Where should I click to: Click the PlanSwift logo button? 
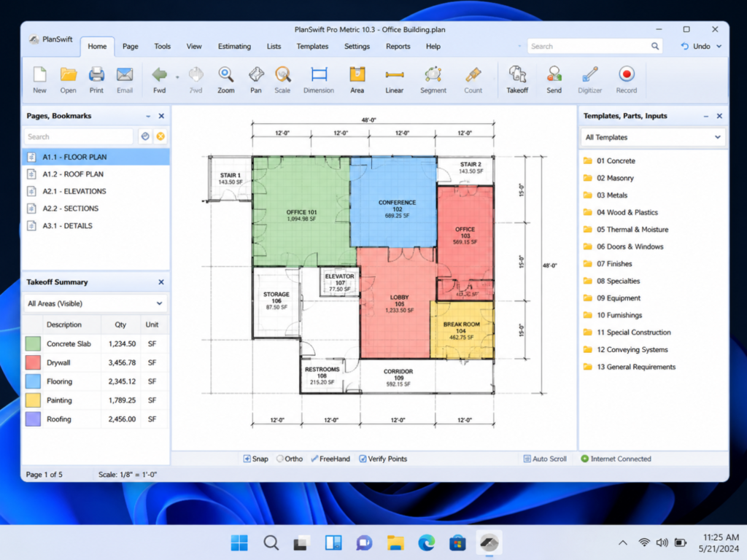50,39
